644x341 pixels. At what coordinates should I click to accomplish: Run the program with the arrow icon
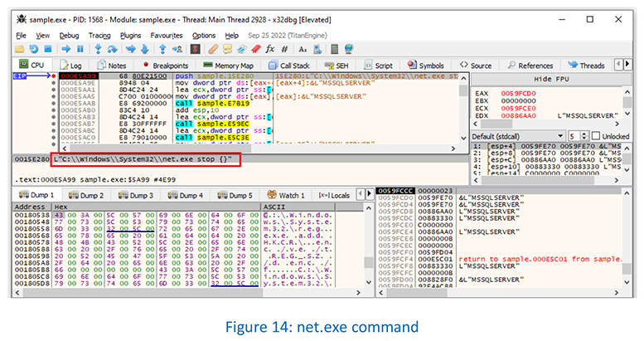point(65,49)
